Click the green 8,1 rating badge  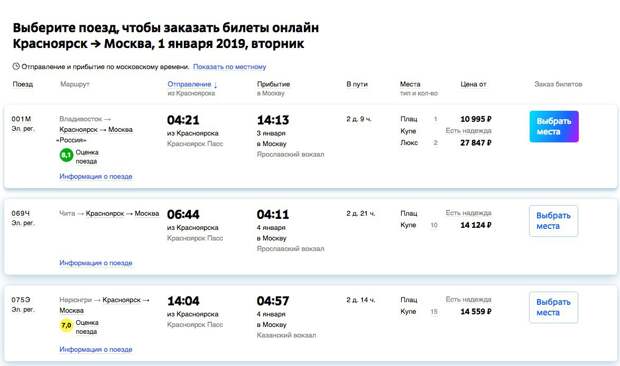[66, 155]
